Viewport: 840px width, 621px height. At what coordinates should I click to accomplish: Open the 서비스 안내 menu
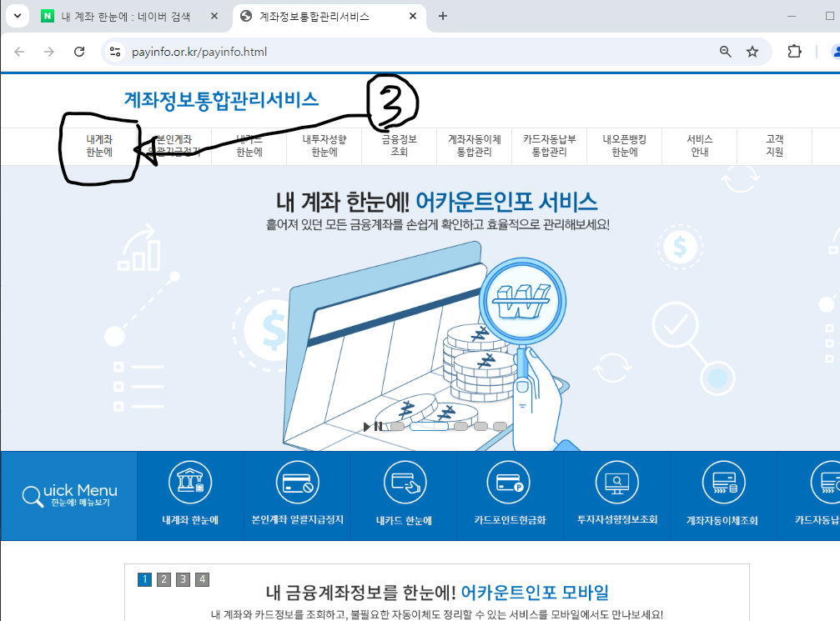[x=700, y=146]
